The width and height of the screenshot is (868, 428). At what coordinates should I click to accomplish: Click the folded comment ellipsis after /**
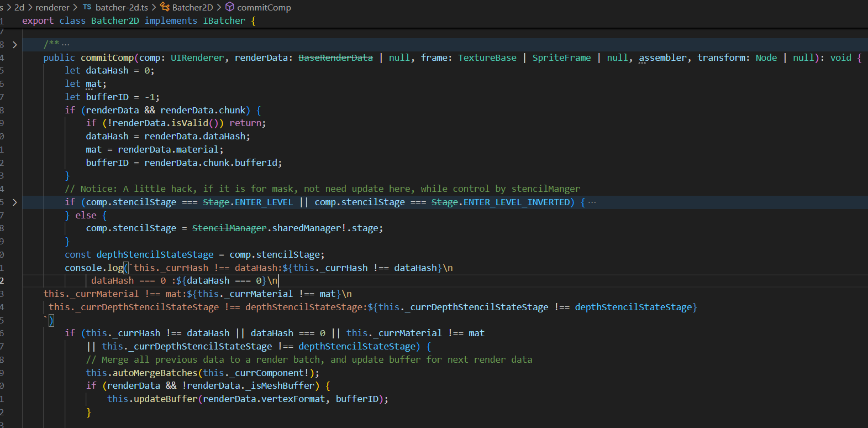coord(65,44)
